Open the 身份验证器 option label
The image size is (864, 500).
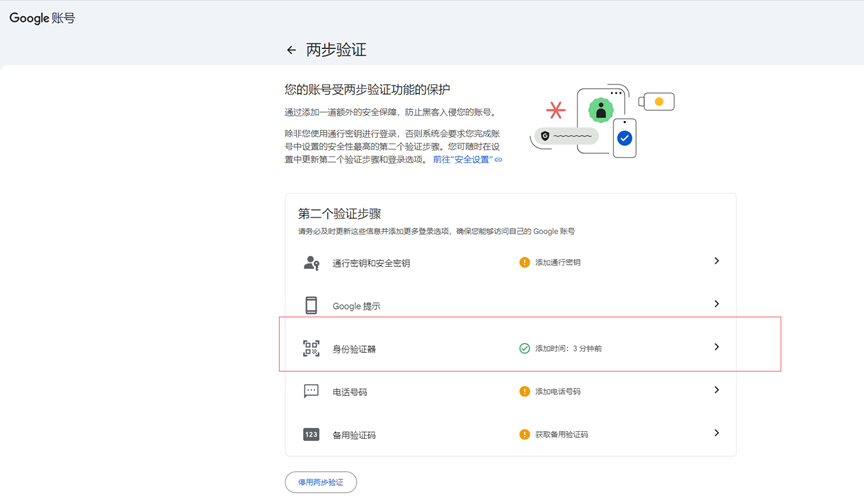[354, 350]
